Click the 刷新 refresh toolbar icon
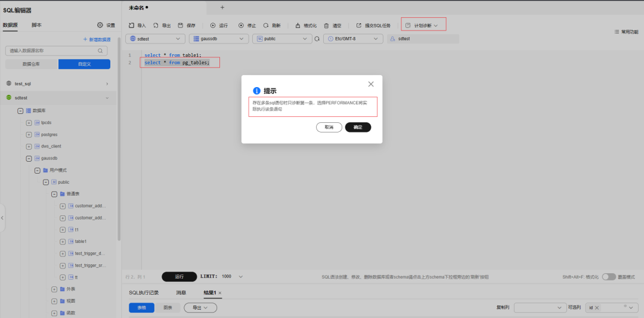 pos(266,25)
